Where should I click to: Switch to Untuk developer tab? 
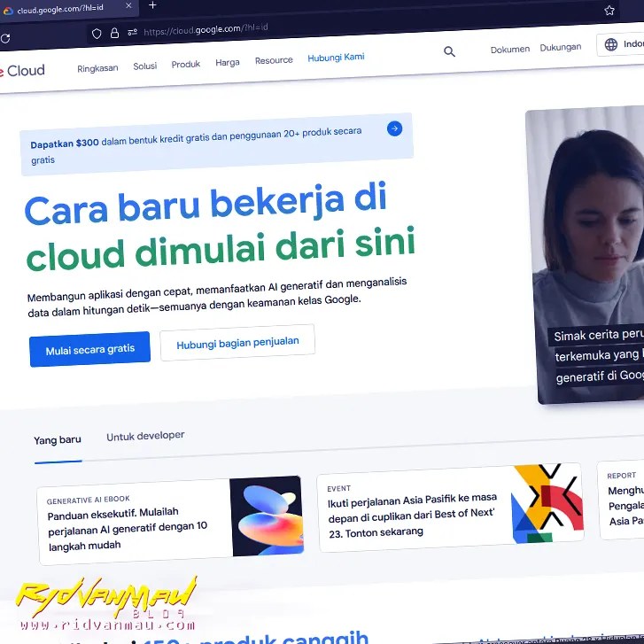click(x=145, y=436)
